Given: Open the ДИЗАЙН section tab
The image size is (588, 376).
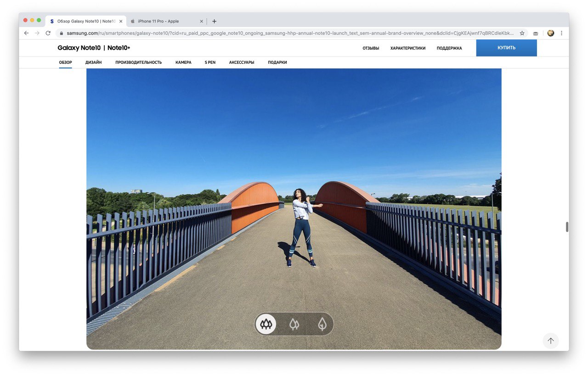Looking at the screenshot, I should [x=93, y=62].
